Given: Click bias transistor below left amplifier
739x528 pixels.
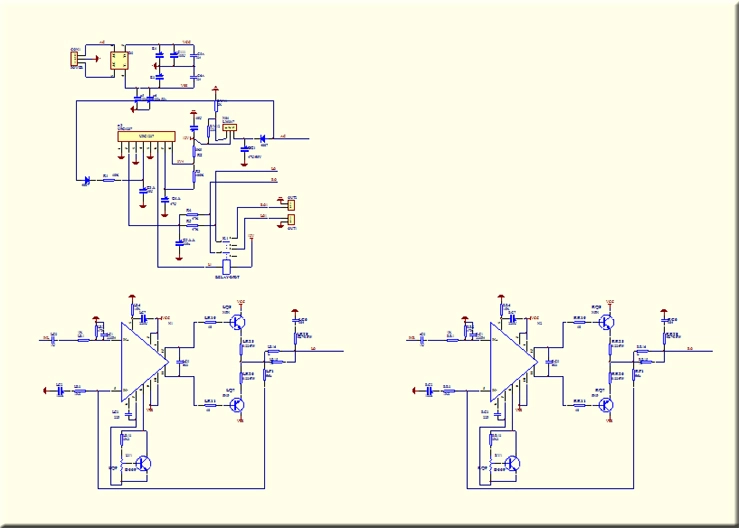Looking at the screenshot, I should click(x=144, y=463).
